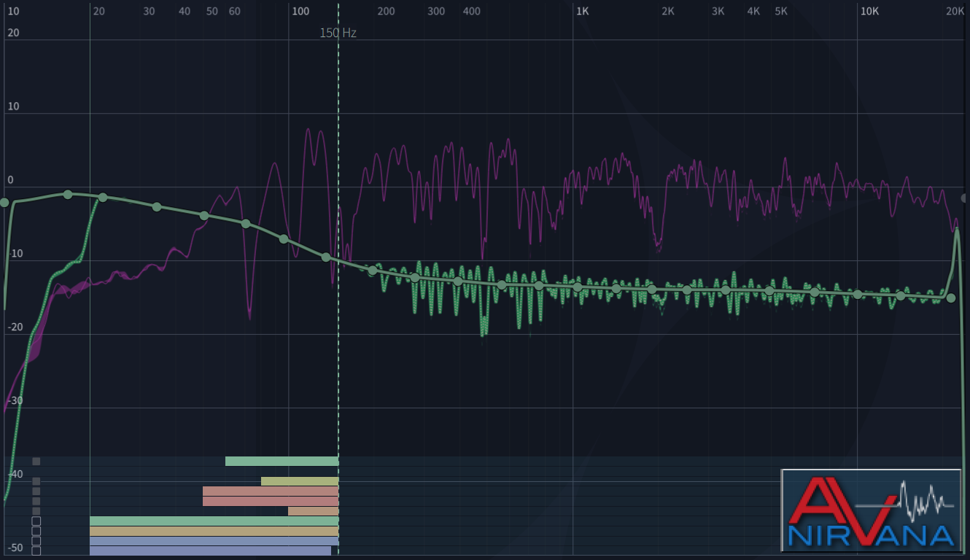Select the short top green range bar
Viewport: 970px width, 560px height.
click(x=282, y=461)
